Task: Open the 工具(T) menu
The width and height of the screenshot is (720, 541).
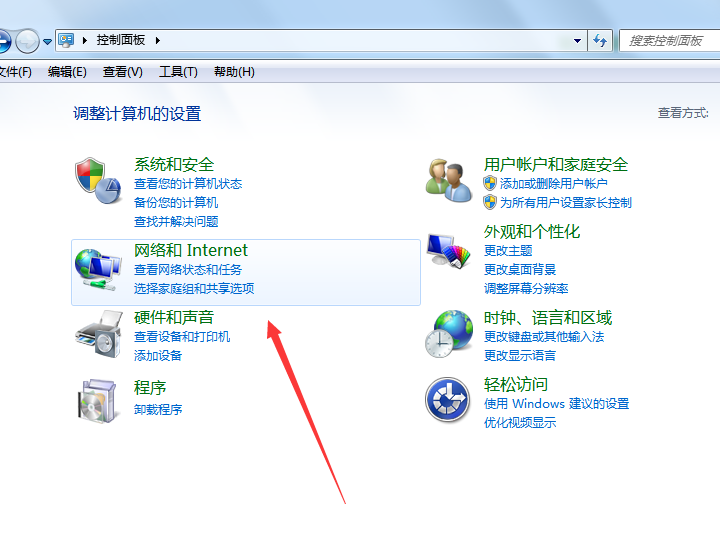Action: (178, 72)
